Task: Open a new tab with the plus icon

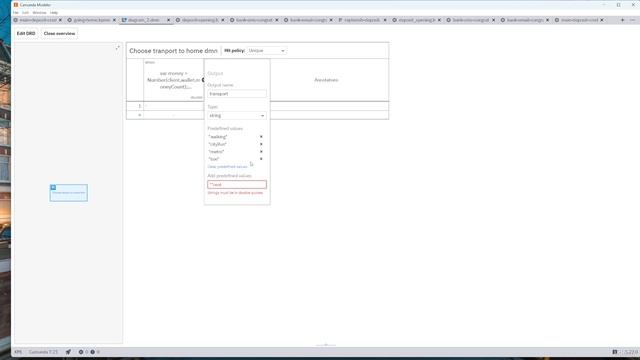Action: click(x=622, y=20)
